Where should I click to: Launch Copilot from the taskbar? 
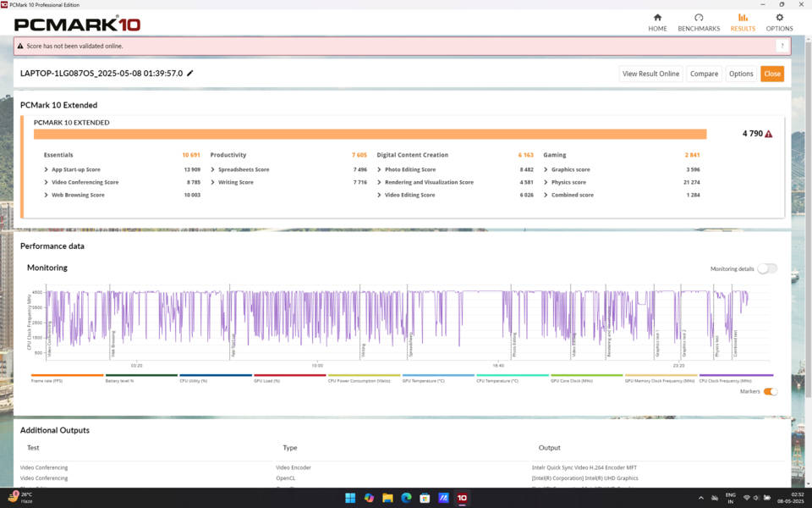click(369, 498)
